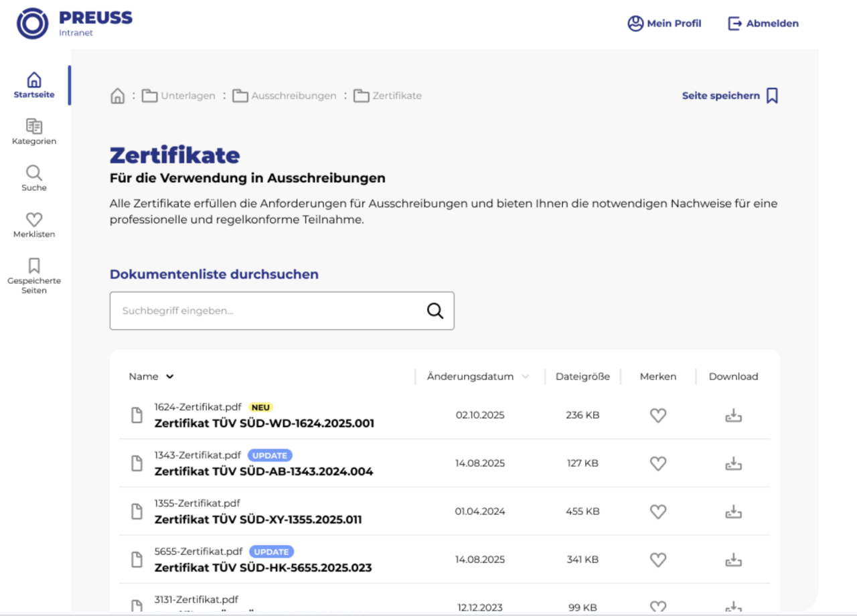Screen dimensions: 857x616
Task: Download the 1343-Zertifikat.pdf file
Action: [x=734, y=463]
